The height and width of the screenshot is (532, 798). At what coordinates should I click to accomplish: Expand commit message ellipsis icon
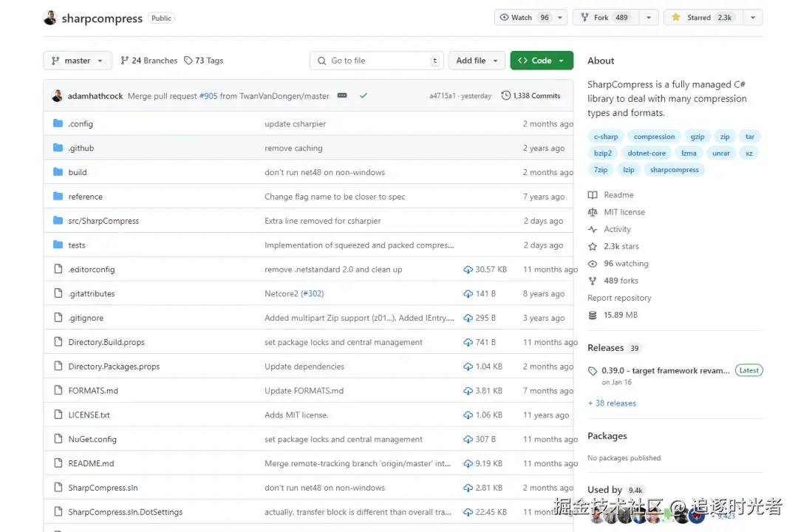point(342,96)
